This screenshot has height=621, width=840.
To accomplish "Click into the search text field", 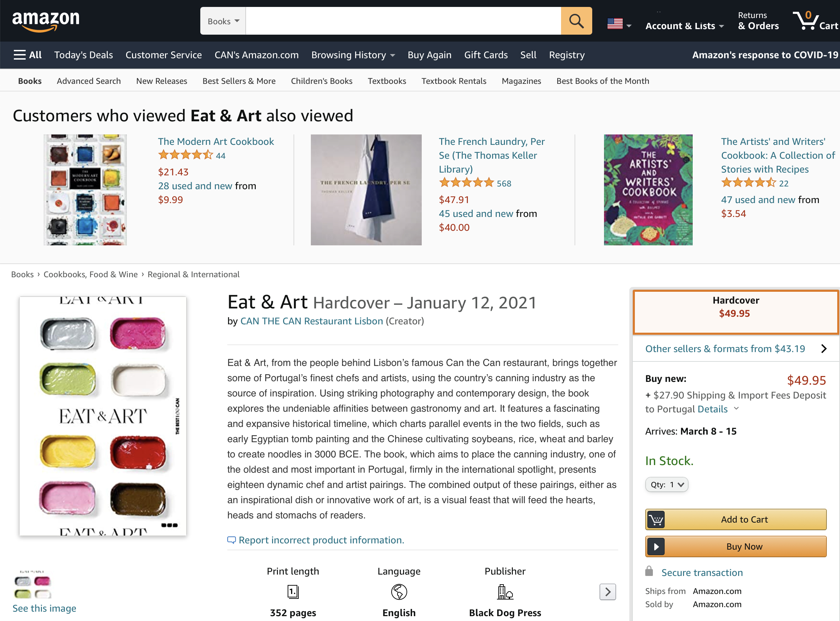I will pos(403,21).
